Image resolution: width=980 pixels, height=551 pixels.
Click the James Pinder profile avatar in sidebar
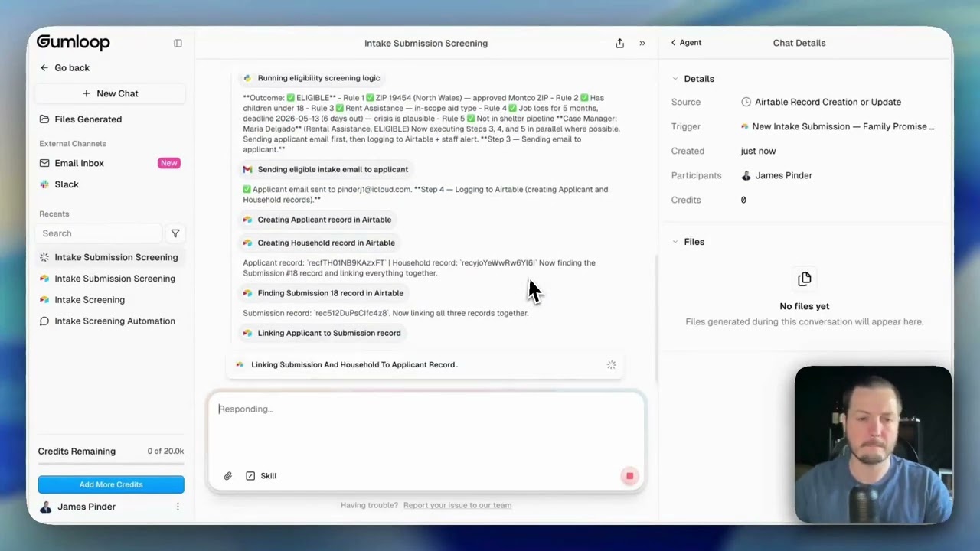[x=46, y=507]
